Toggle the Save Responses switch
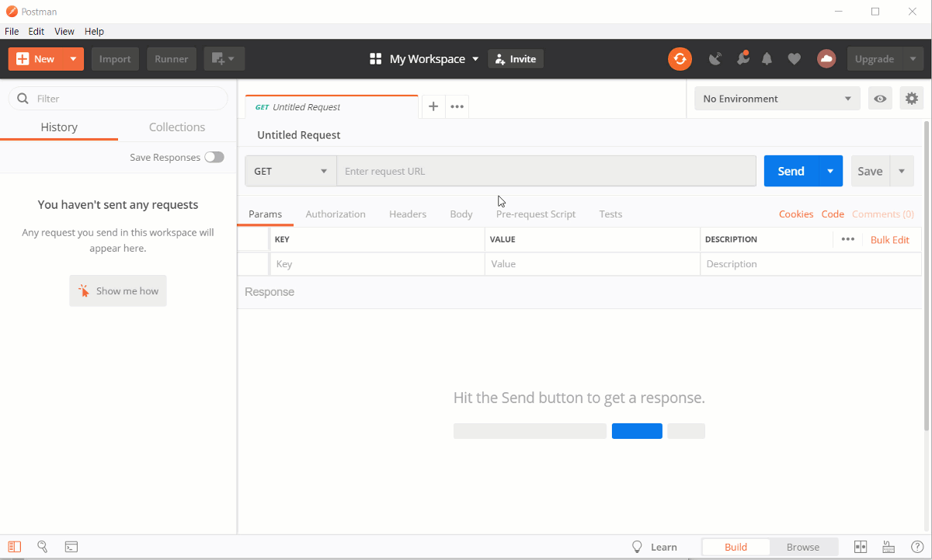The height and width of the screenshot is (560, 932). (x=214, y=158)
